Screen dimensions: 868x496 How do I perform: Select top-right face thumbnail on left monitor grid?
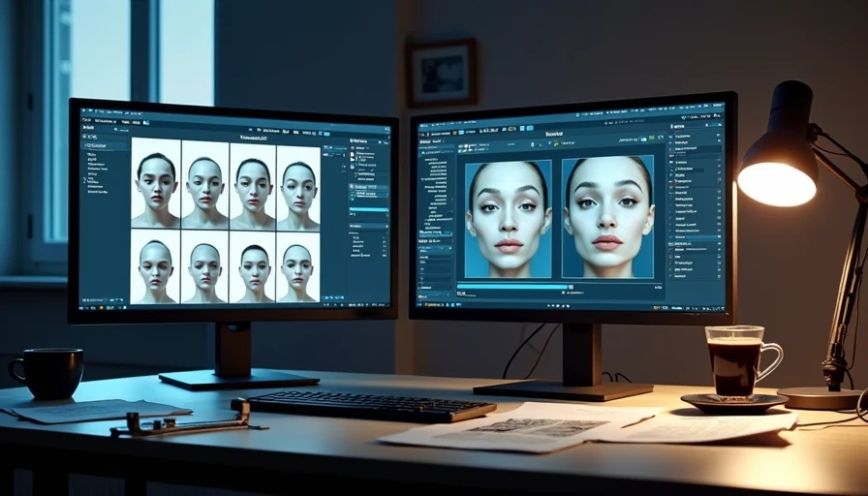point(299,188)
